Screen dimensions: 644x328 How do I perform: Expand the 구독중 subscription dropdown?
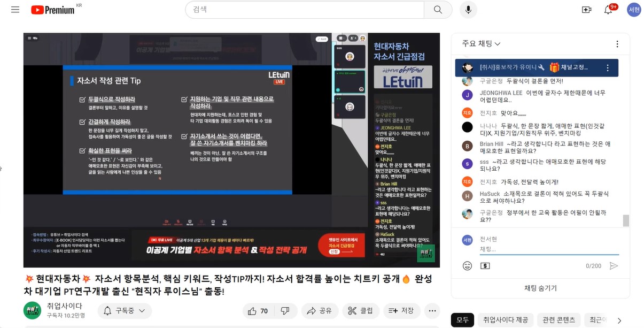click(125, 311)
